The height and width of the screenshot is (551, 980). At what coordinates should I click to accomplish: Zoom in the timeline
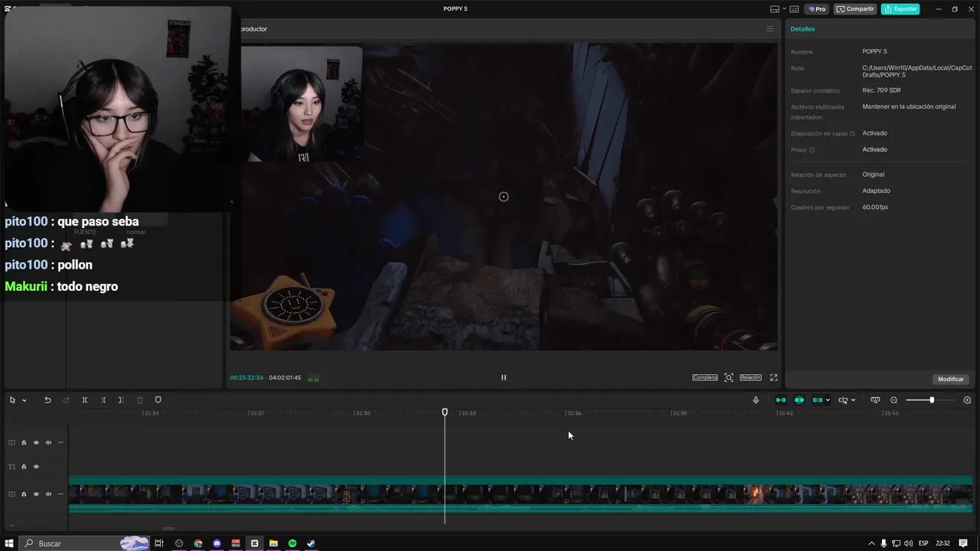pyautogui.click(x=967, y=400)
